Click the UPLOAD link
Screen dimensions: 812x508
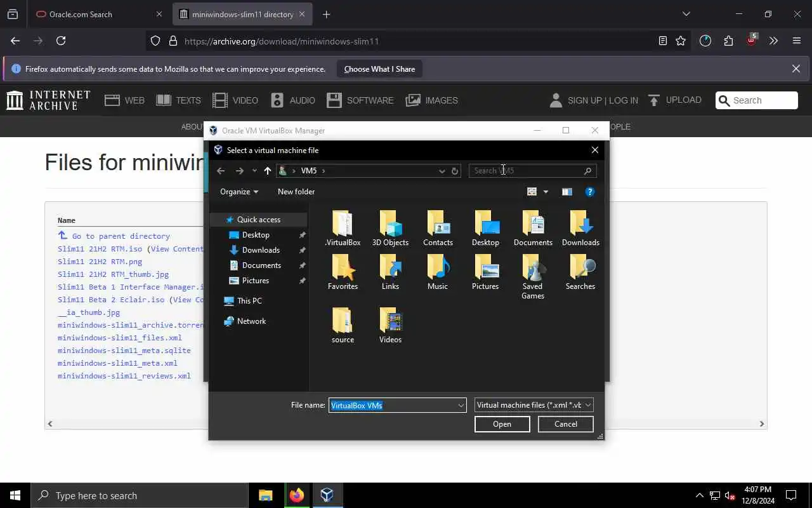[x=675, y=100]
